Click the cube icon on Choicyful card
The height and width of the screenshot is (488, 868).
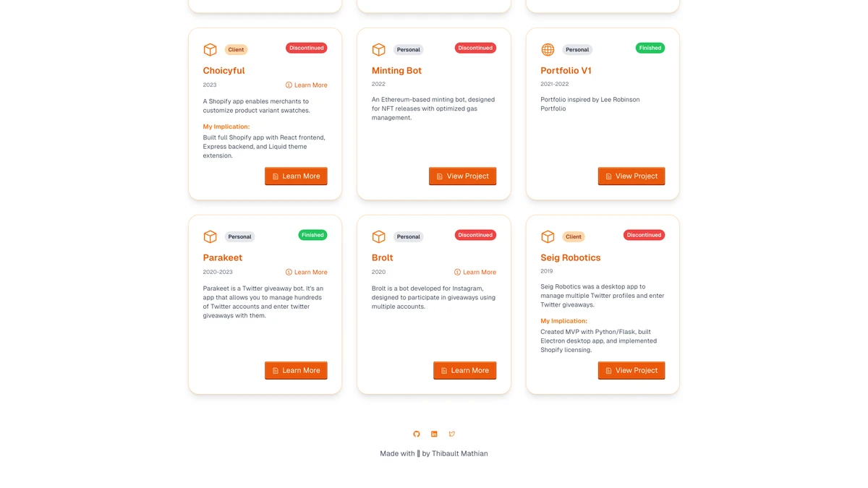click(x=210, y=49)
